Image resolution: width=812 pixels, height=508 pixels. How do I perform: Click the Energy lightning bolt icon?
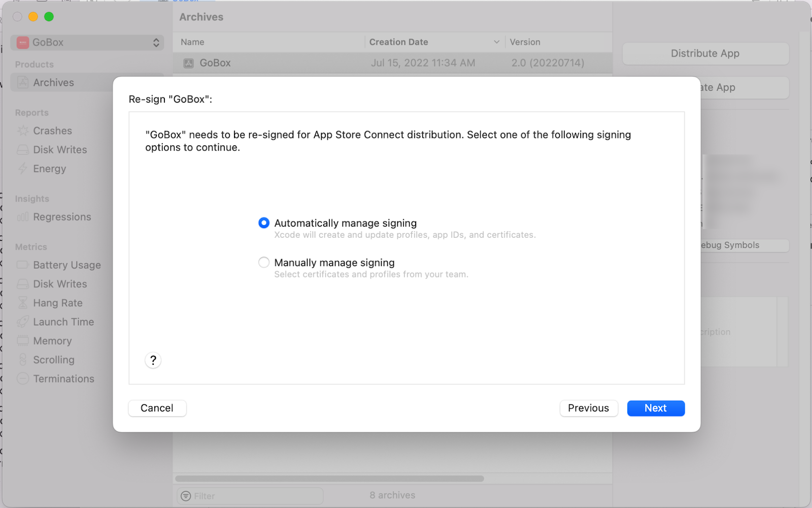tap(23, 169)
